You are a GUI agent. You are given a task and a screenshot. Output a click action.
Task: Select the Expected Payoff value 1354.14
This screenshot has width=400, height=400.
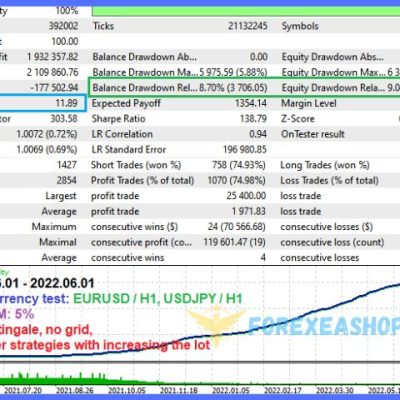coord(250,103)
